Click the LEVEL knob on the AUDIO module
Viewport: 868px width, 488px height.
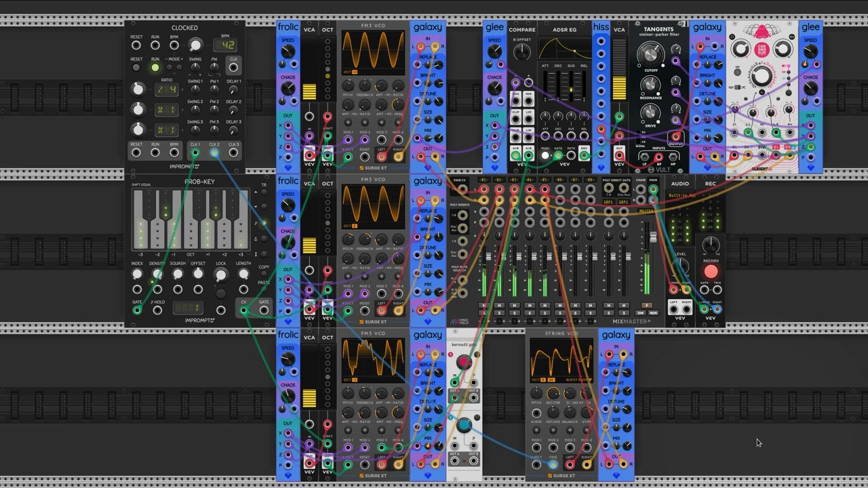(680, 266)
